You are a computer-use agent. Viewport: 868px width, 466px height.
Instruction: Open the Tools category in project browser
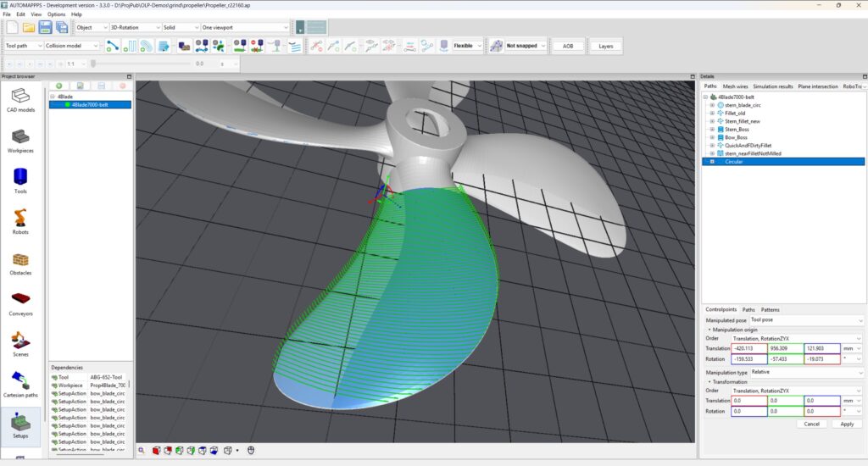click(20, 181)
